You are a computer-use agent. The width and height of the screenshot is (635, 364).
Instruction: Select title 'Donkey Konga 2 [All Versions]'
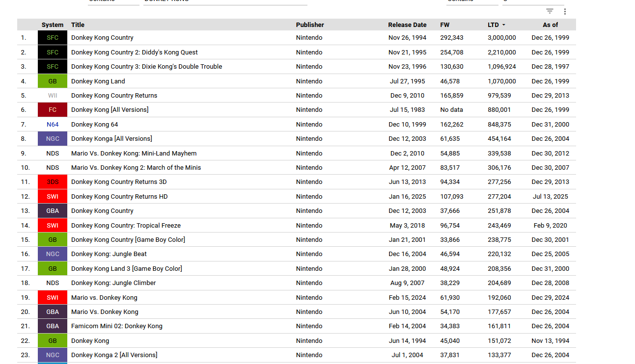click(114, 355)
